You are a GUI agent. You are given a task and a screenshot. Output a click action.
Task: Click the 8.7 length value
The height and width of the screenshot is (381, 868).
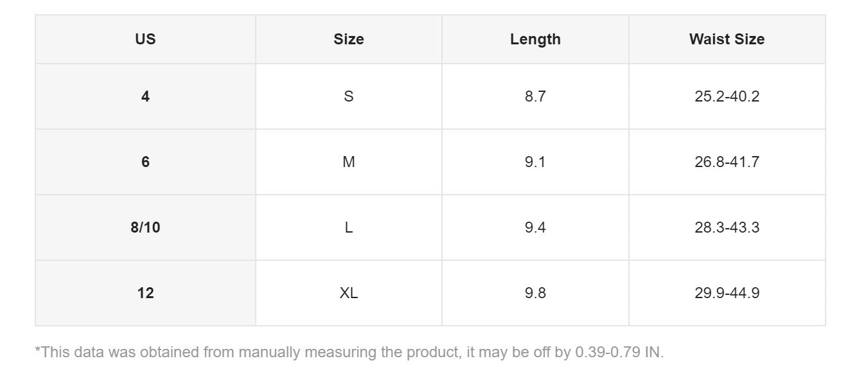tap(535, 96)
